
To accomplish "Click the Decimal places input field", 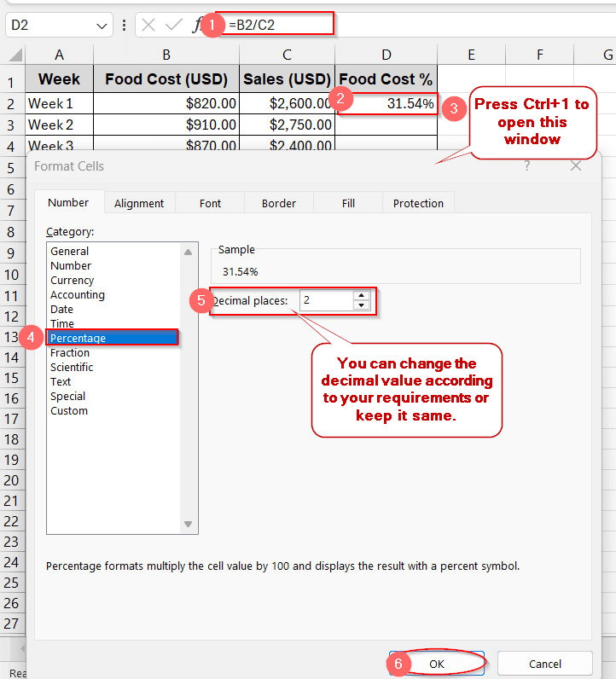I will (x=325, y=300).
